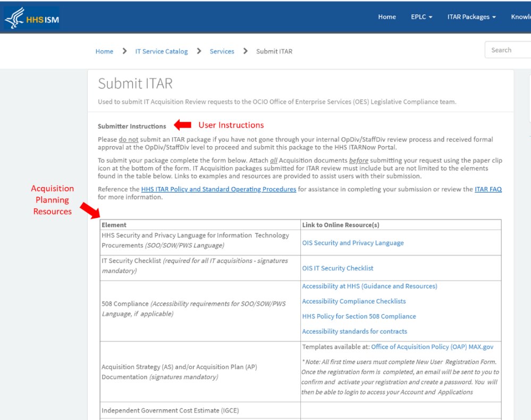The image size is (531, 420).
Task: Open the OIS IT Security Checklist
Action: click(338, 268)
